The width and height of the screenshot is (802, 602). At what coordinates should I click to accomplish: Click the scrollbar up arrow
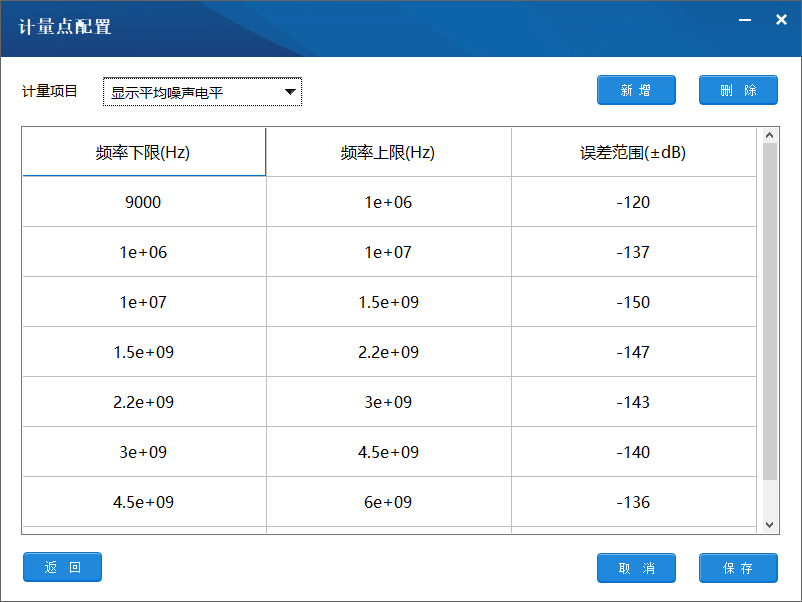click(x=769, y=134)
